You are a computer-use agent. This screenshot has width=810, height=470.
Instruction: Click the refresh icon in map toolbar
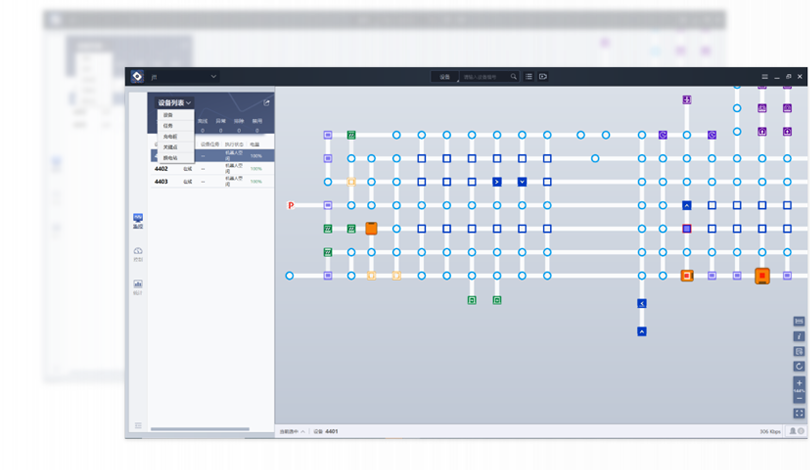[799, 367]
